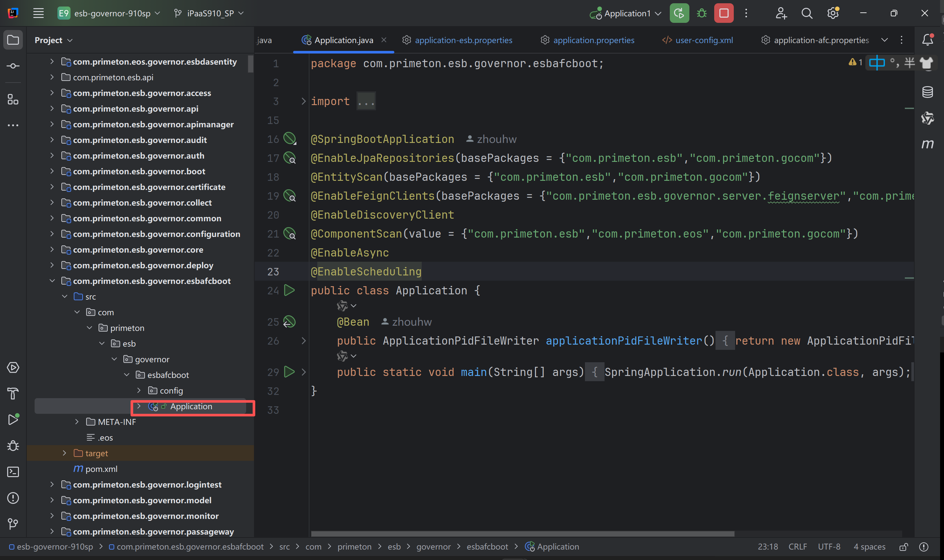The width and height of the screenshot is (944, 560).
Task: Click run gutter icon beside class Application
Action: click(x=289, y=290)
